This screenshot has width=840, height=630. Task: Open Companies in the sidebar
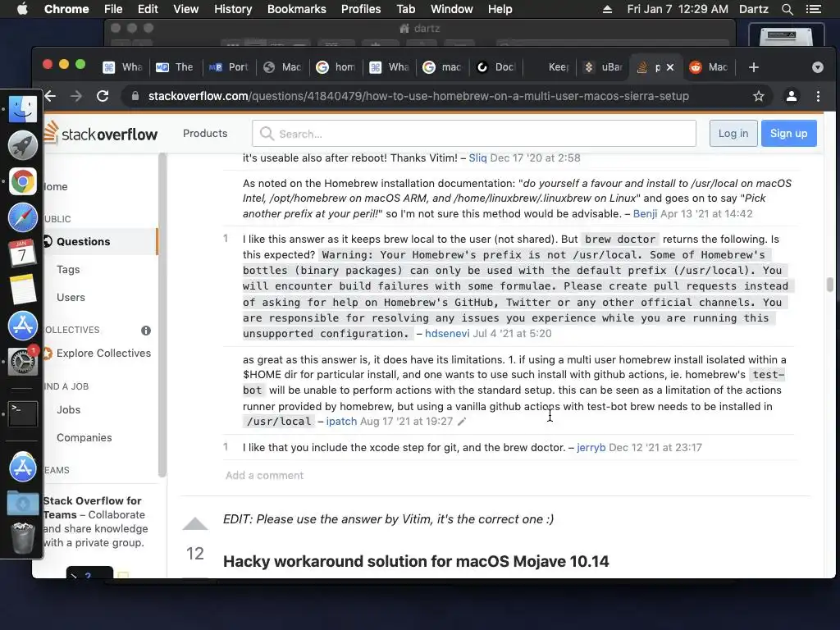84,438
